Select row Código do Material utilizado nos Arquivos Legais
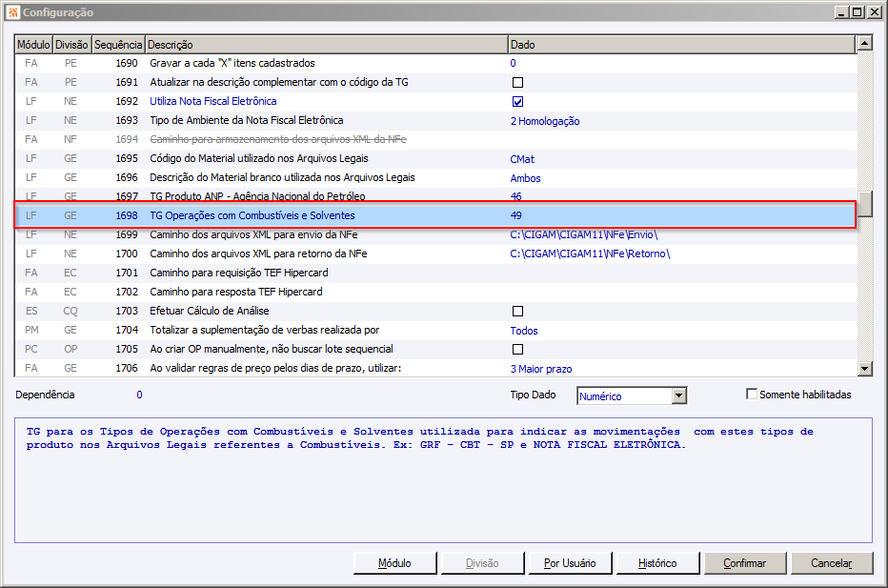Viewport: 888px width, 588px height. click(x=434, y=158)
